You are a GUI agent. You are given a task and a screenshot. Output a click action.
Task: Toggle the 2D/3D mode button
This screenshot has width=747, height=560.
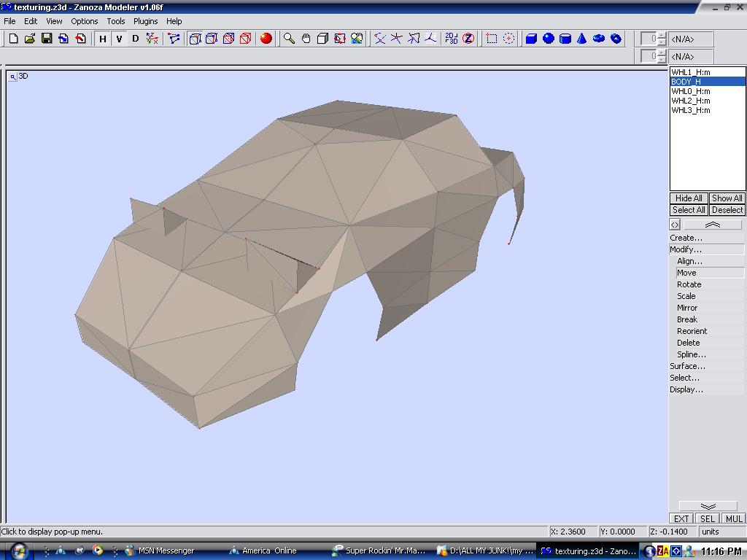point(452,39)
